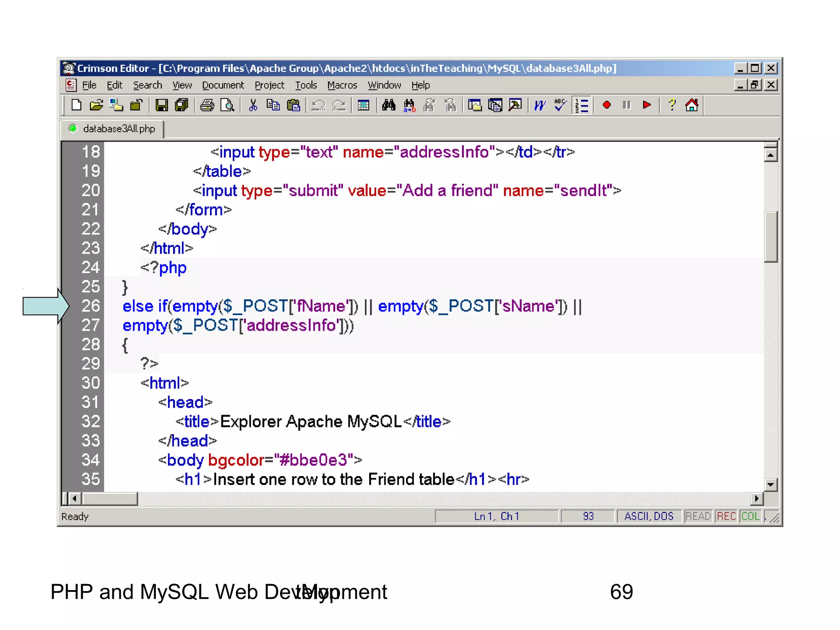
Task: Click the 'ASCII, DOS' encoding status field
Action: [649, 516]
